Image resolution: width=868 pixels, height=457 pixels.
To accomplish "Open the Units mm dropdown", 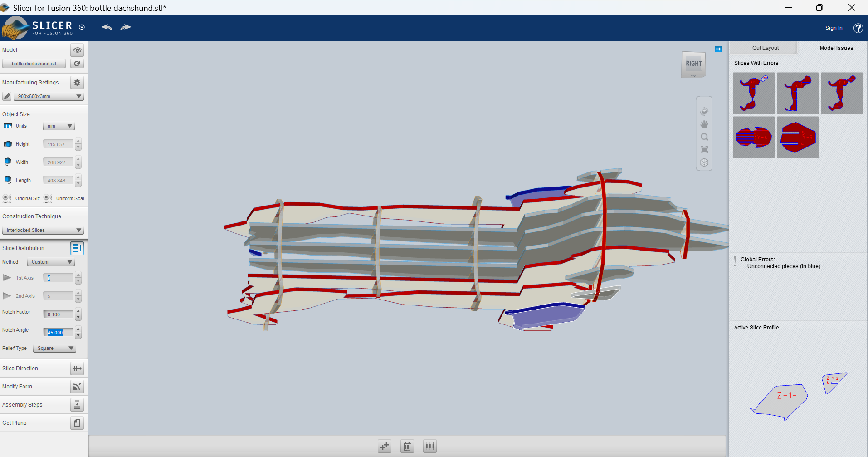I will coord(59,126).
